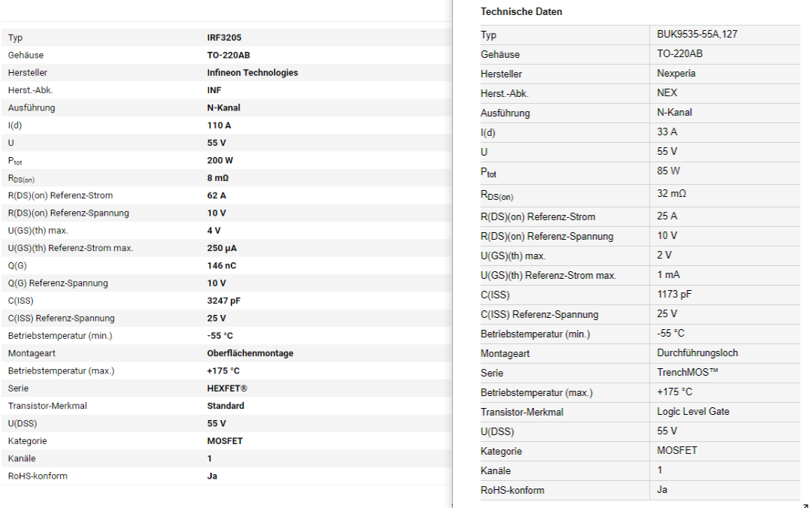This screenshot has height=508, width=812.
Task: Select the 'TrenchMOS™' series value
Action: coord(687,372)
